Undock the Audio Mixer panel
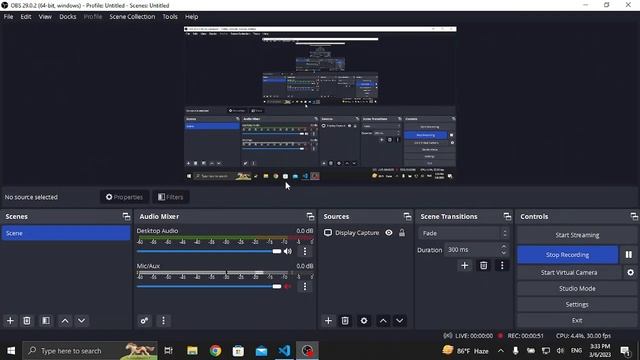This screenshot has height=360, width=640. tap(310, 217)
